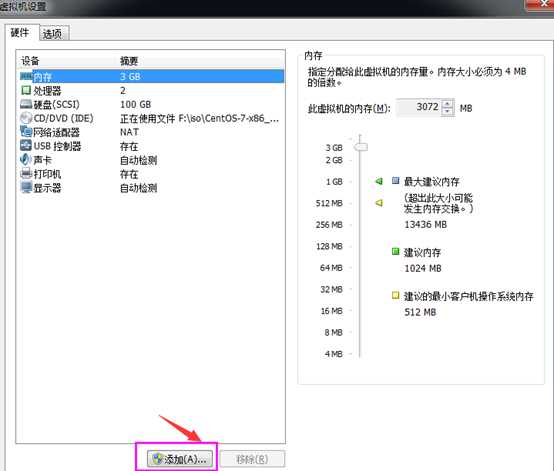This screenshot has height=471, width=554.
Task: Select the USB 控制器 row label
Action: pyautogui.click(x=57, y=146)
